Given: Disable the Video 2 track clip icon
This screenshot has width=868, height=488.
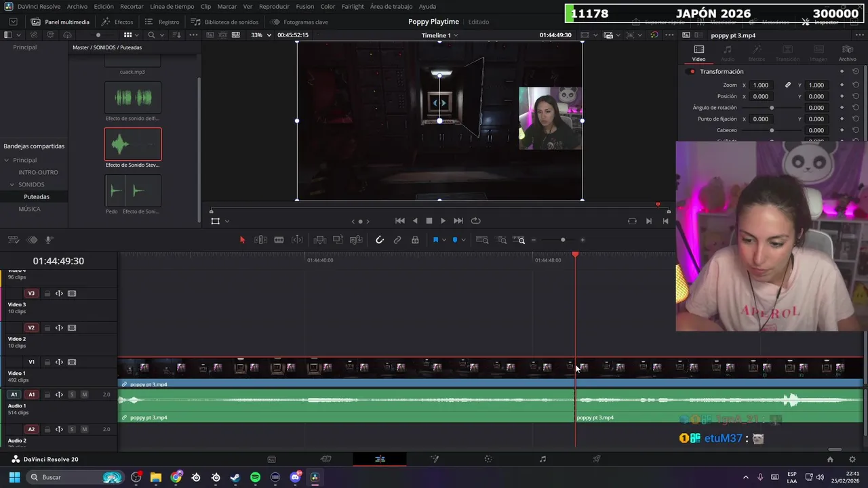Looking at the screenshot, I should pyautogui.click(x=72, y=328).
